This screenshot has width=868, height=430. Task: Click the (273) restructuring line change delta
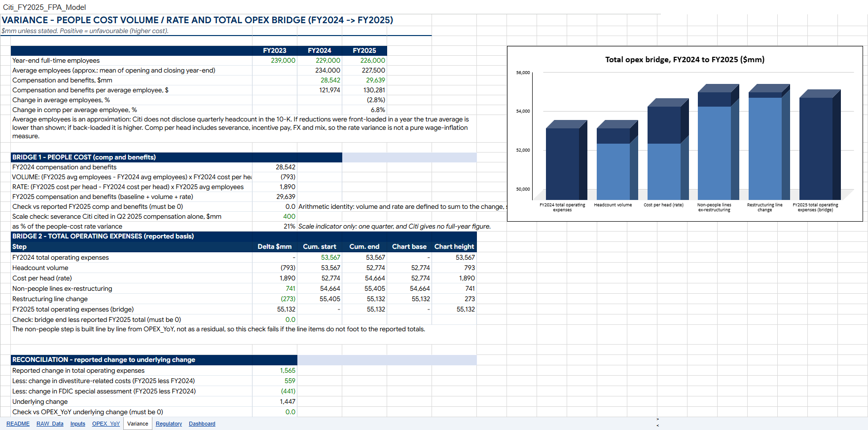pyautogui.click(x=288, y=299)
